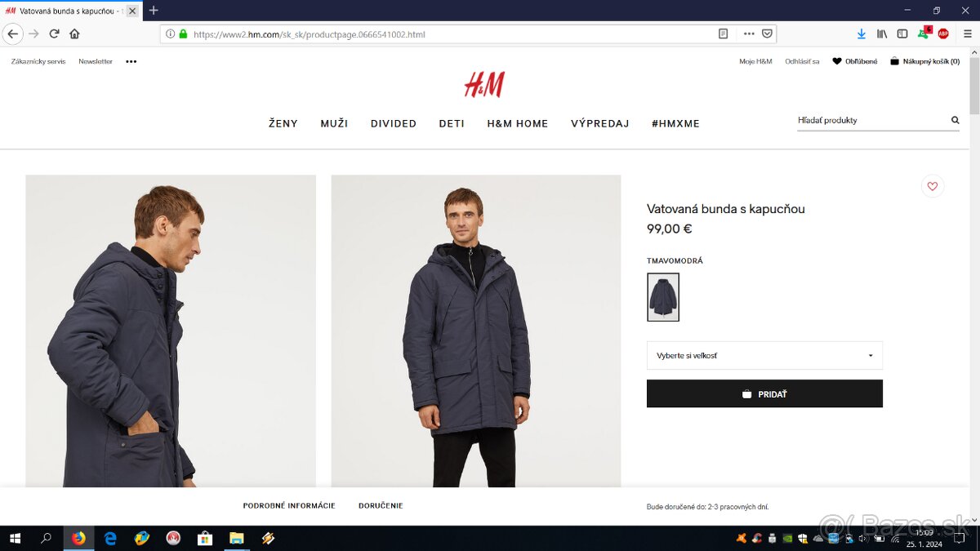Click the Hľadať produkty search field
Image resolution: width=980 pixels, height=551 pixels.
pyautogui.click(x=872, y=120)
